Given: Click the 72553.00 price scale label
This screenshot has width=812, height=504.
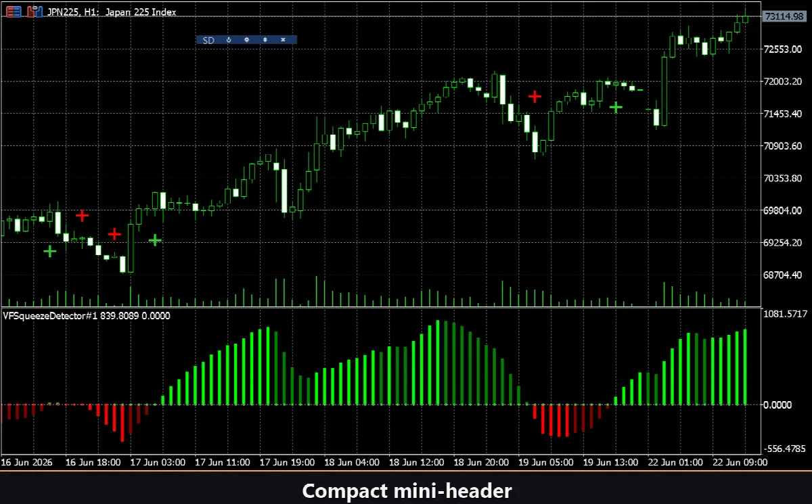Looking at the screenshot, I should [x=784, y=49].
